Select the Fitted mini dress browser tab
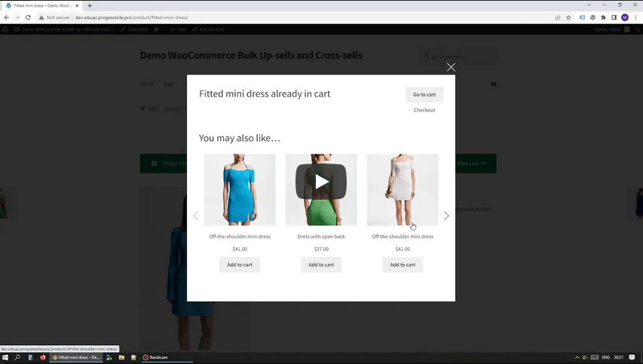Screen dimensions: 643x364 [x=43, y=6]
